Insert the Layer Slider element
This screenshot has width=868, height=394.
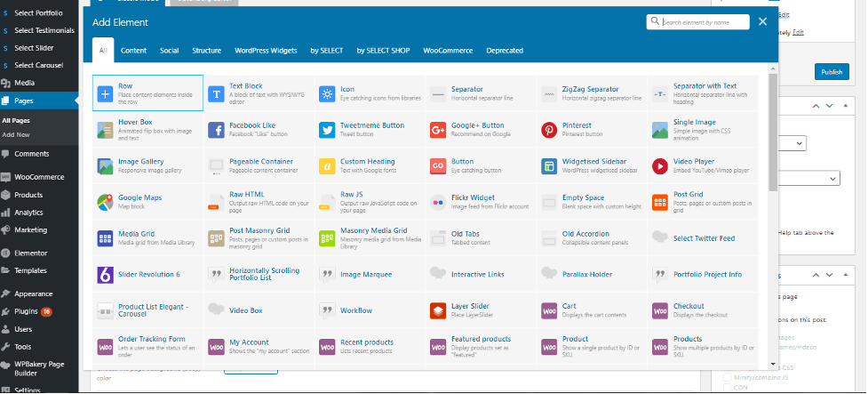(481, 310)
